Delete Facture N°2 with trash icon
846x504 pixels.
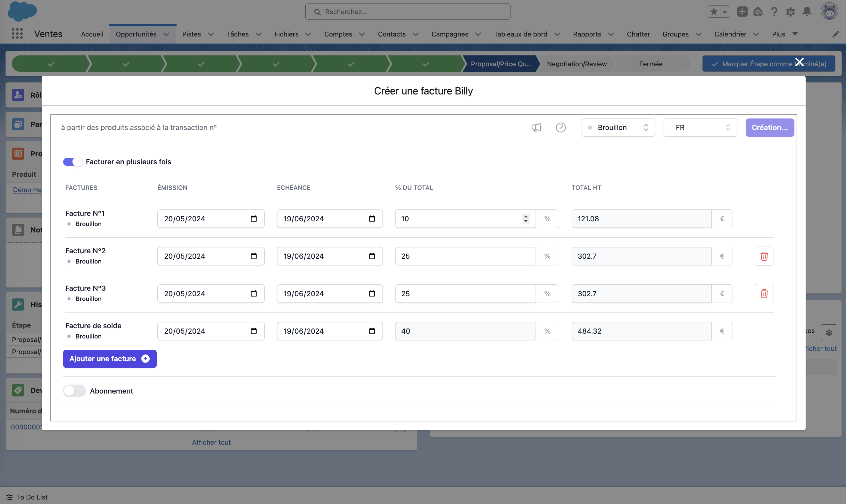pos(764,256)
